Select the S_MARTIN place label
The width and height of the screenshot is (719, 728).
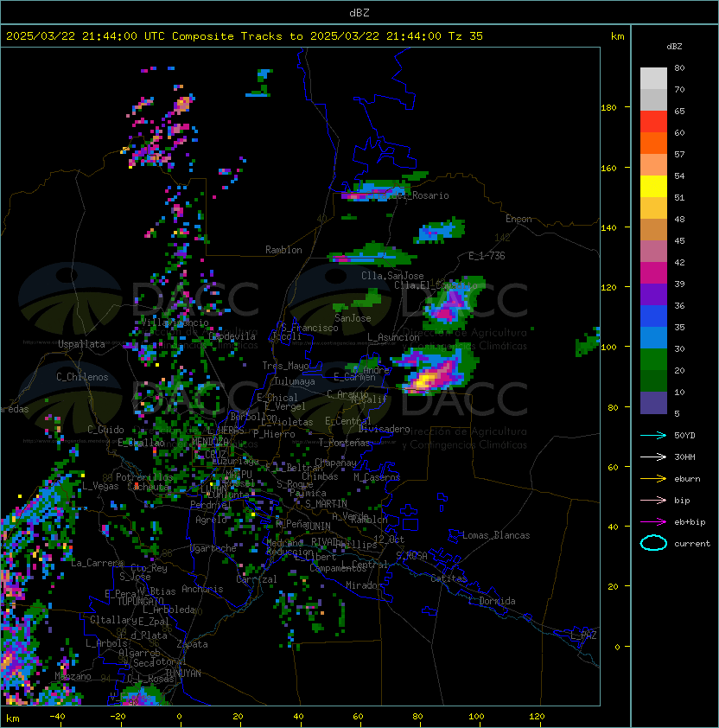click(x=326, y=504)
